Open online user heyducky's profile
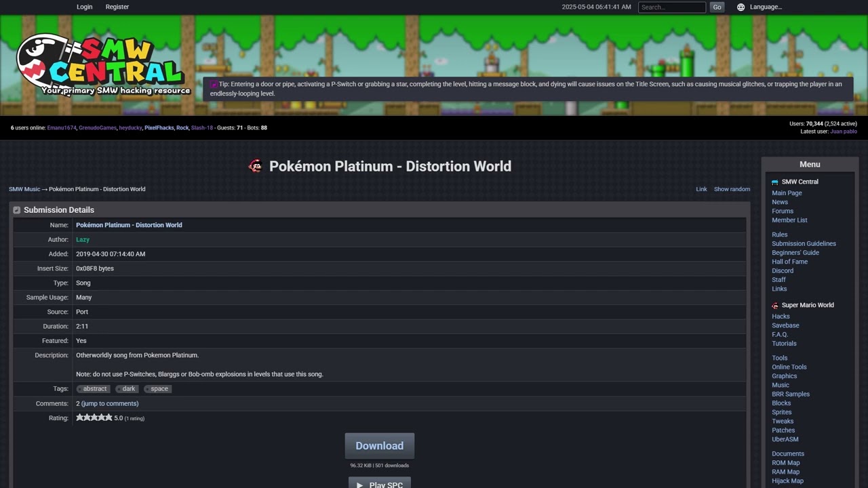This screenshot has height=488, width=868. [130, 127]
